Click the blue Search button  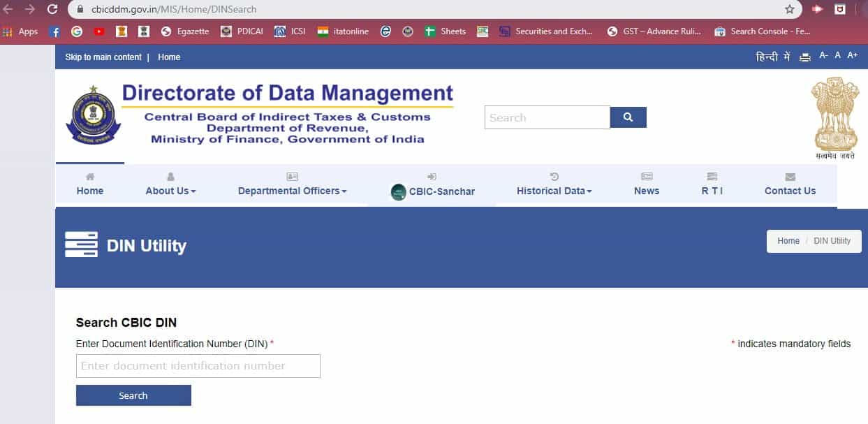pos(133,395)
